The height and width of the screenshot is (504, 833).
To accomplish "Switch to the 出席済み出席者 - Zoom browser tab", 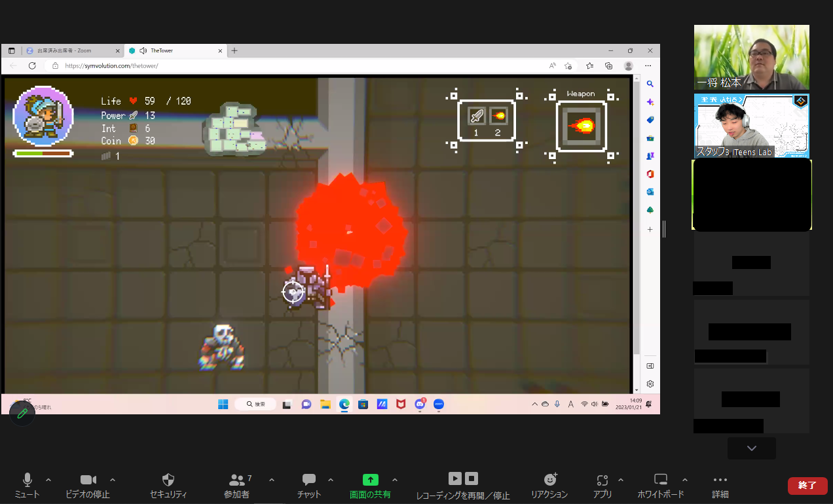I will (x=72, y=50).
